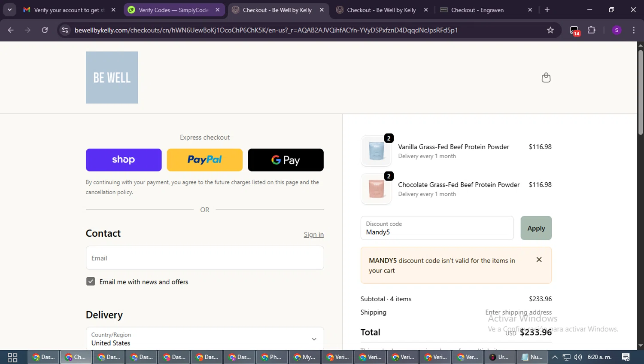
Task: Open site information icon in address bar
Action: (65, 30)
